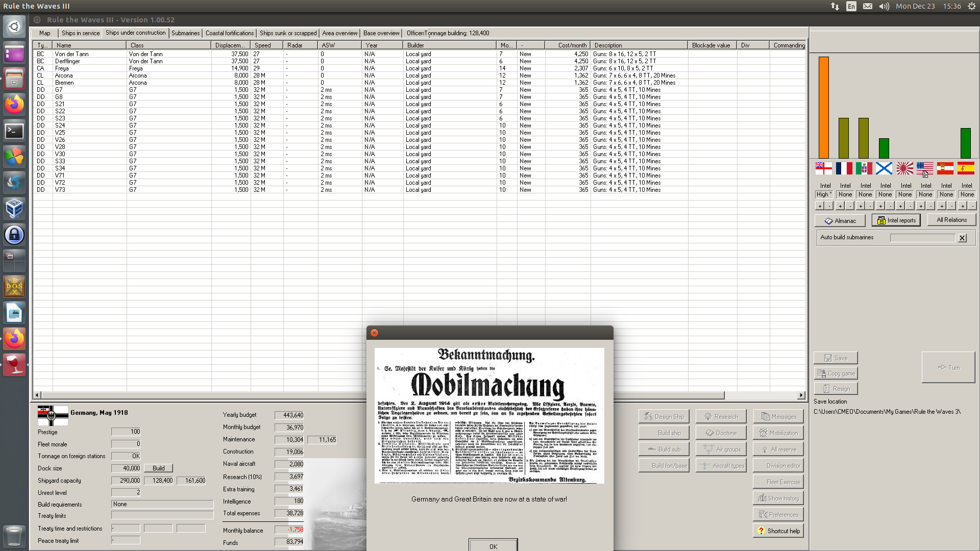Sort list by Displacement column header
Viewport: 980px width, 551px height.
click(x=230, y=45)
